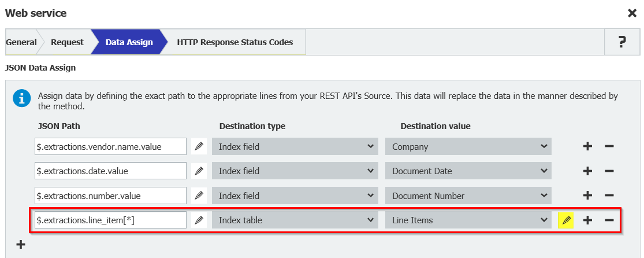Open Destination type dropdown for number row
This screenshot has height=258, width=644.
click(295, 196)
